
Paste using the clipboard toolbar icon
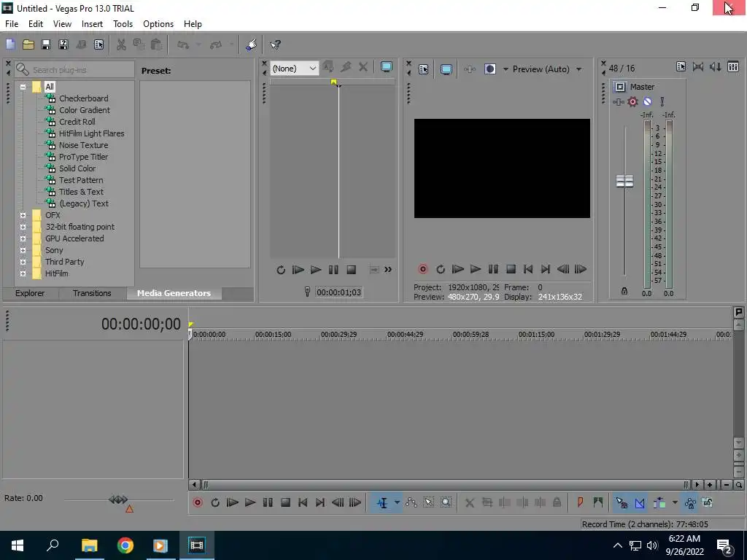[x=156, y=44]
